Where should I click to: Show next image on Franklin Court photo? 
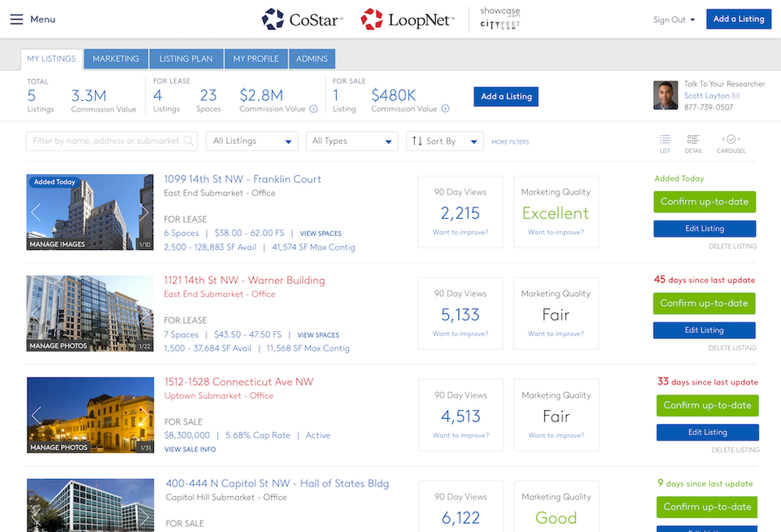144,212
